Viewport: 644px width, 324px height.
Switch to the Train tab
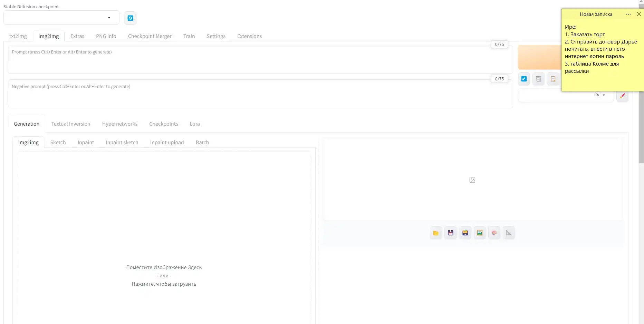pos(189,36)
